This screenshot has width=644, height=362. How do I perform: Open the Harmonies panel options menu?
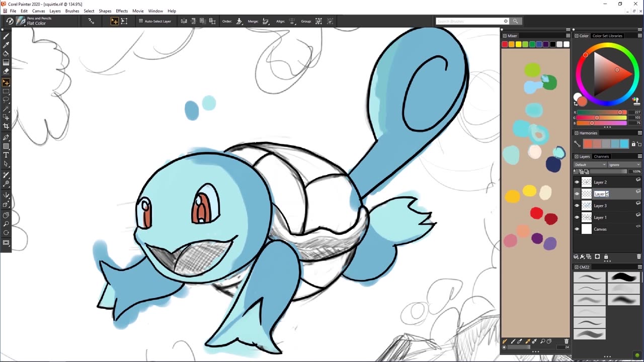point(640,133)
